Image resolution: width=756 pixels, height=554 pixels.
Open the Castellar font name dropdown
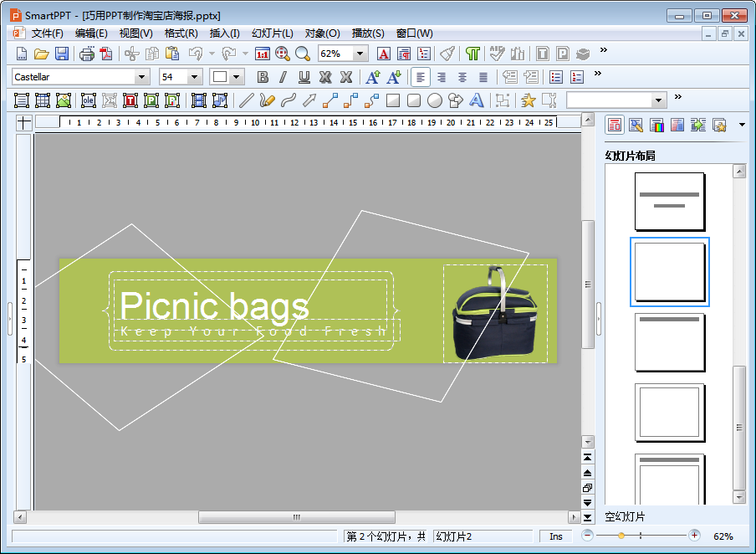tap(142, 77)
